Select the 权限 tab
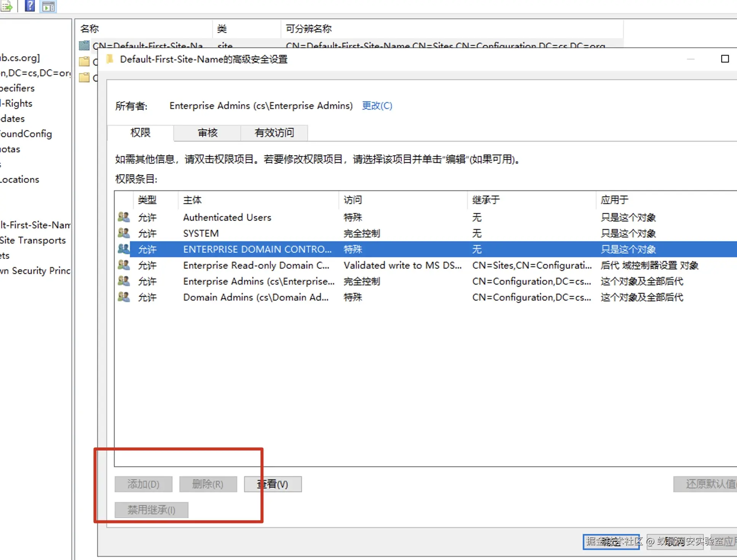Viewport: 737px width, 560px height. [x=140, y=133]
